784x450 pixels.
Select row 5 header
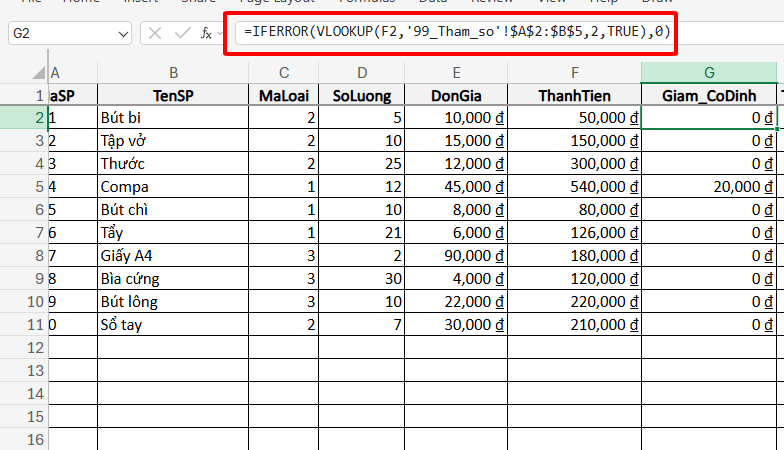[x=24, y=186]
